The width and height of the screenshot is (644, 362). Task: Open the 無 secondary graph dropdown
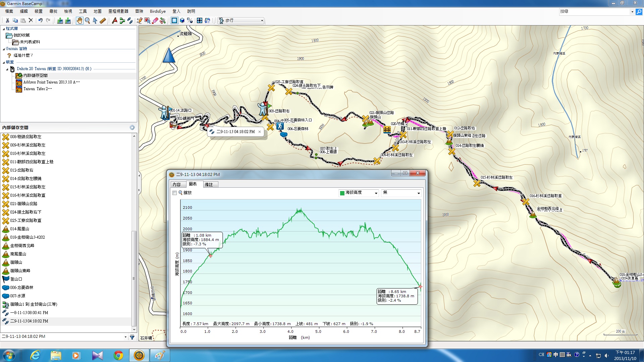point(401,193)
